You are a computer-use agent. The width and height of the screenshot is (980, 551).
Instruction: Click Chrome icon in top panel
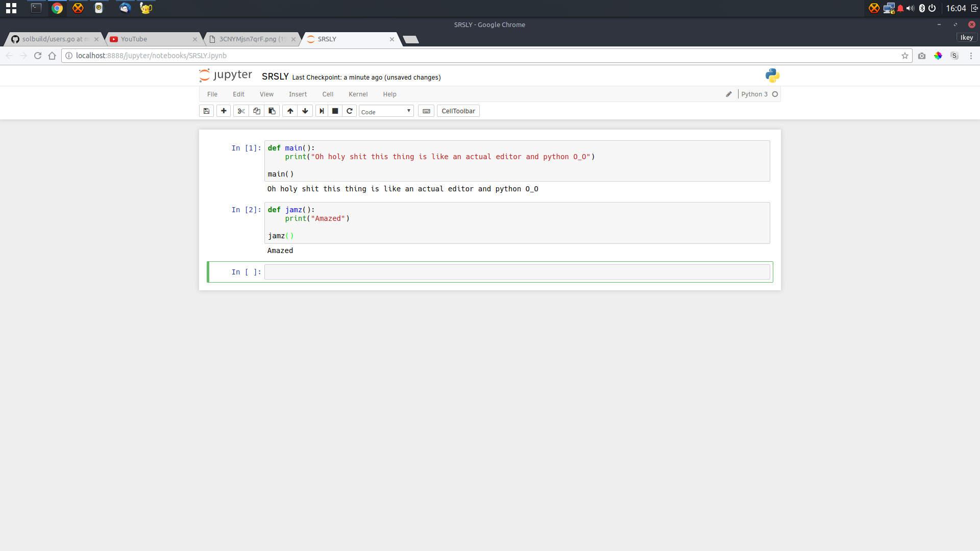point(57,8)
